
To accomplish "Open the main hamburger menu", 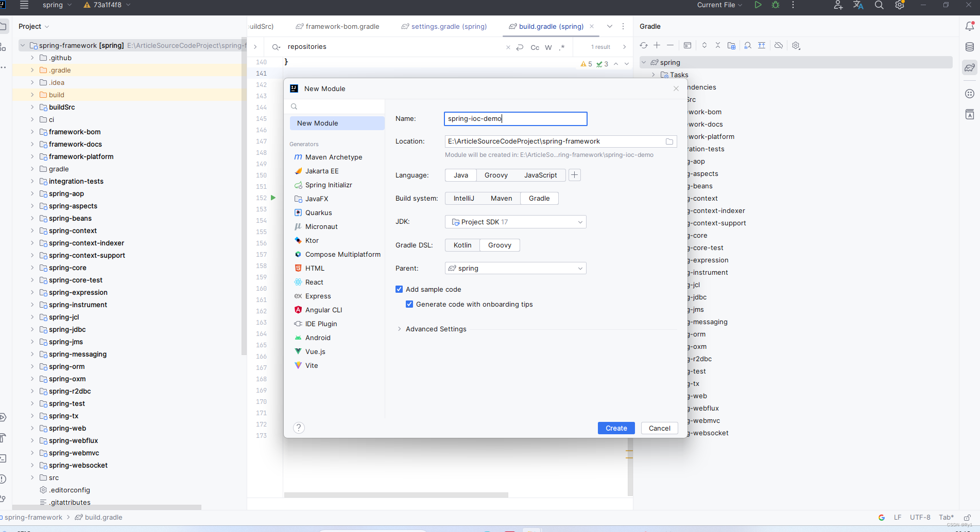I will pos(24,5).
